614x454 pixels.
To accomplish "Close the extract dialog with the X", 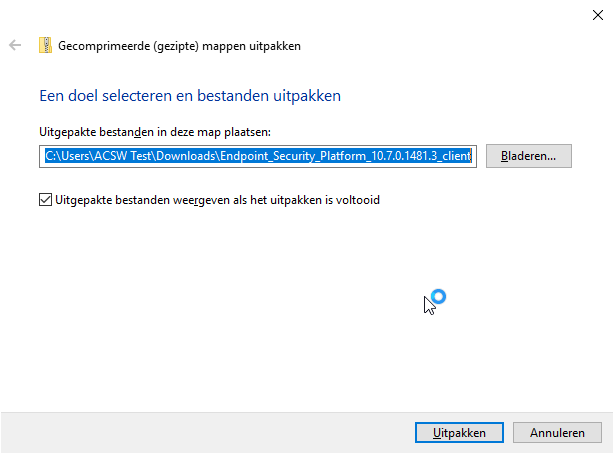I will (598, 15).
